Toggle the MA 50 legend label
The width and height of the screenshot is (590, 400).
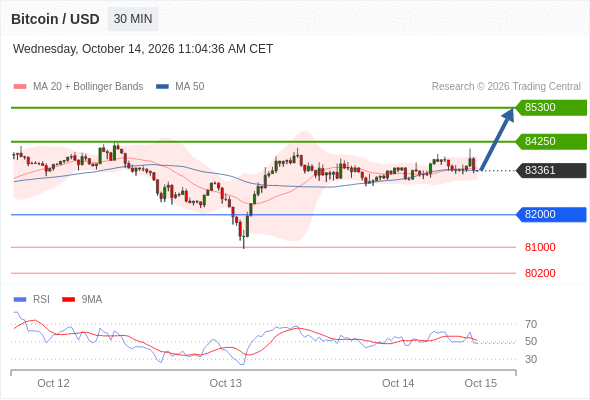click(190, 87)
